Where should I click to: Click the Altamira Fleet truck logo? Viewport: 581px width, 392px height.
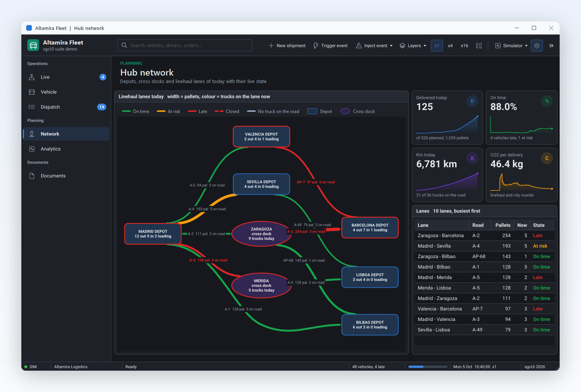33,45
